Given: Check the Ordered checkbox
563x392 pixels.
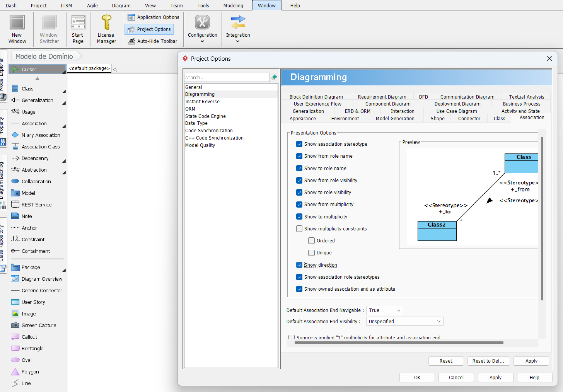Looking at the screenshot, I should pyautogui.click(x=311, y=241).
